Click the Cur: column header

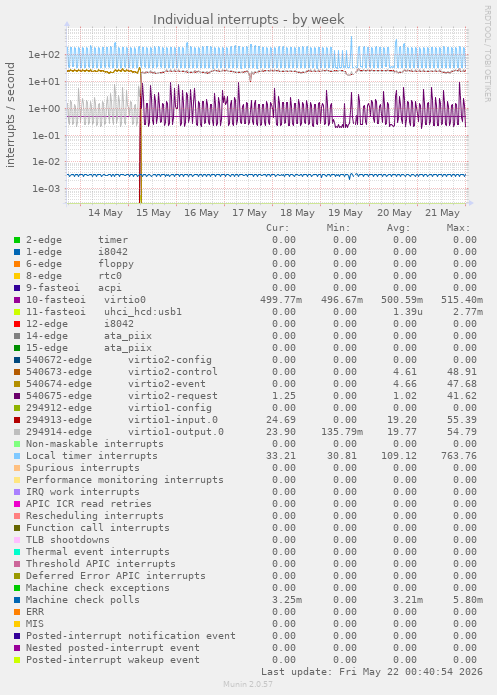point(278,228)
